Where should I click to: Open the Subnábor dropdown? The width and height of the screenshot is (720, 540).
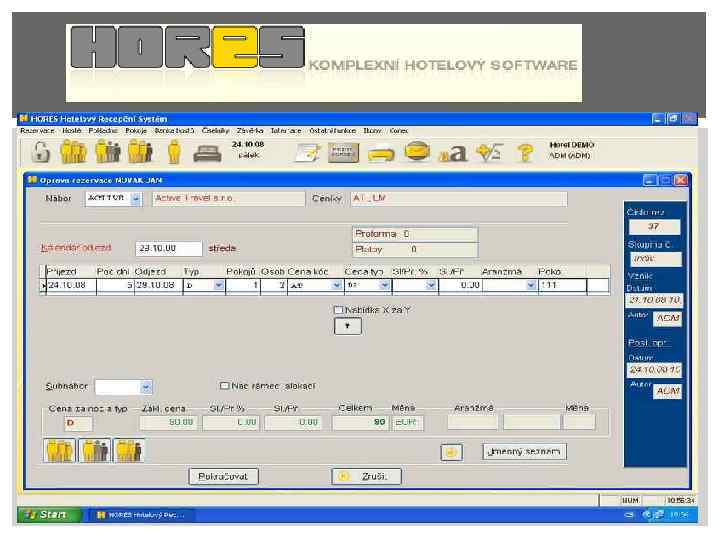tap(146, 387)
